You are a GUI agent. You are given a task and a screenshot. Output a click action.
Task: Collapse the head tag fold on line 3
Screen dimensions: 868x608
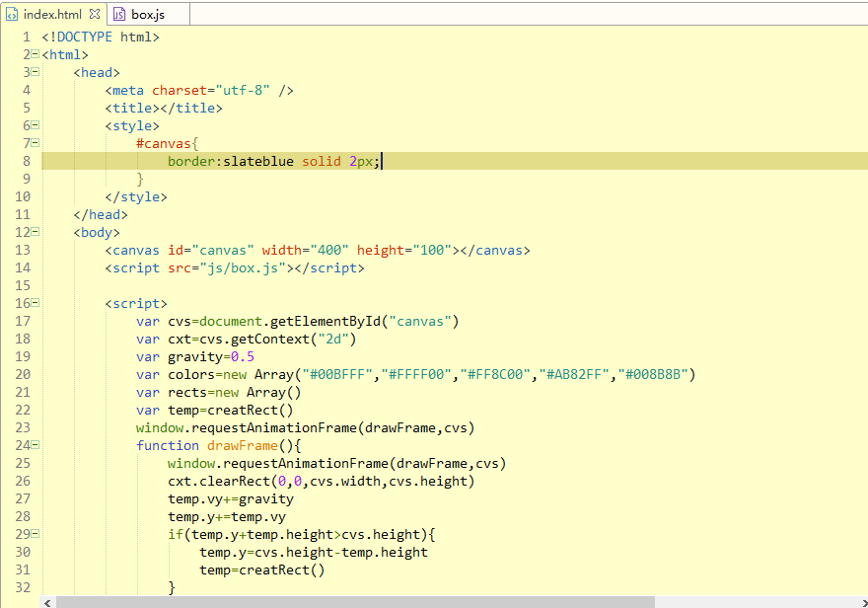pyautogui.click(x=36, y=71)
